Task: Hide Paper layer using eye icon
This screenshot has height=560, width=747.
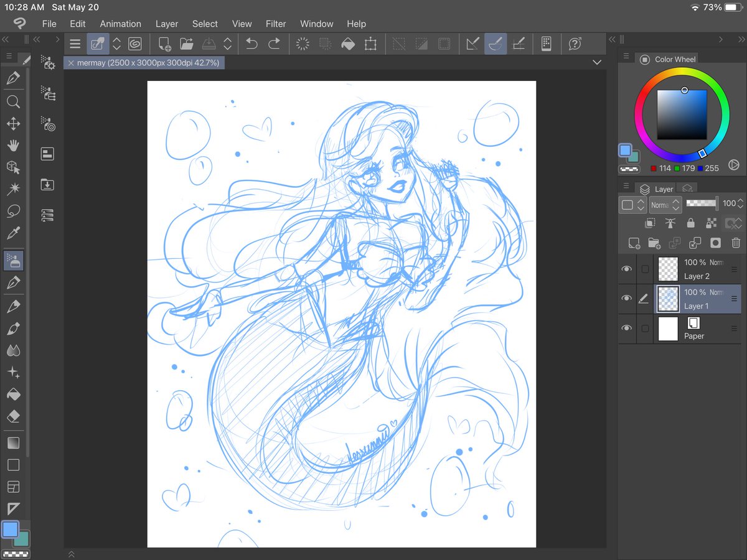Action: (x=626, y=329)
